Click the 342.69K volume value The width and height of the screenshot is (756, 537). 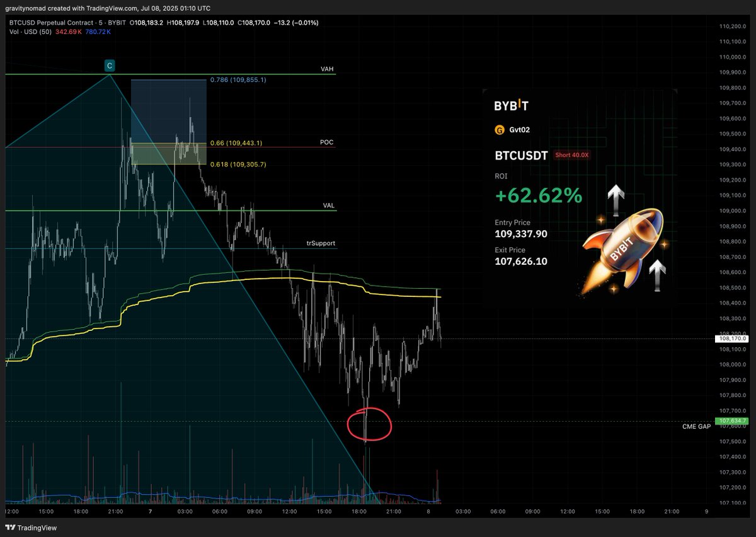[69, 31]
